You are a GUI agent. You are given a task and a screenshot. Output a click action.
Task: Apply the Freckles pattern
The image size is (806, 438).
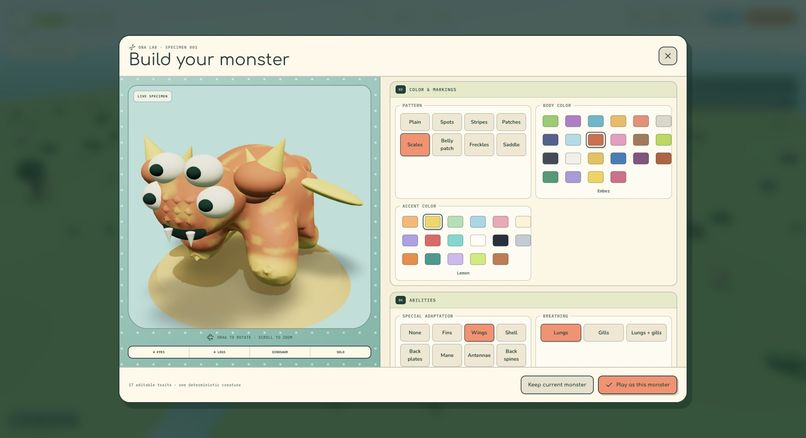[x=479, y=145]
